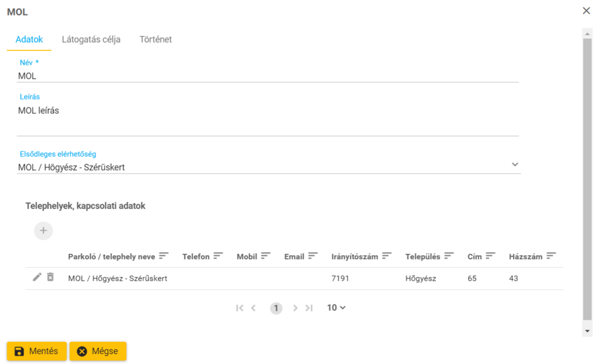The width and height of the screenshot is (601, 364).
Task: Sort by Házszám column icon
Action: click(x=551, y=256)
